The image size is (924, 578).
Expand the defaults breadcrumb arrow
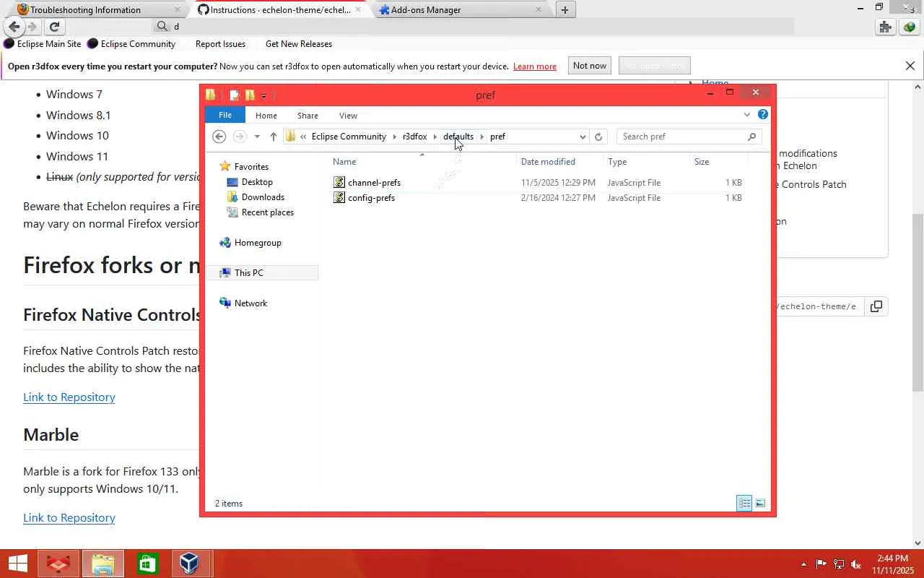tap(481, 137)
